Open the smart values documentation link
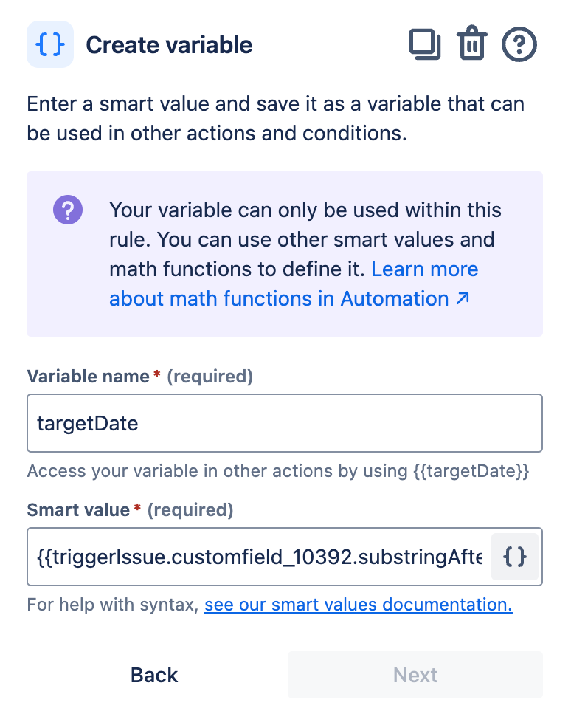 point(359,604)
